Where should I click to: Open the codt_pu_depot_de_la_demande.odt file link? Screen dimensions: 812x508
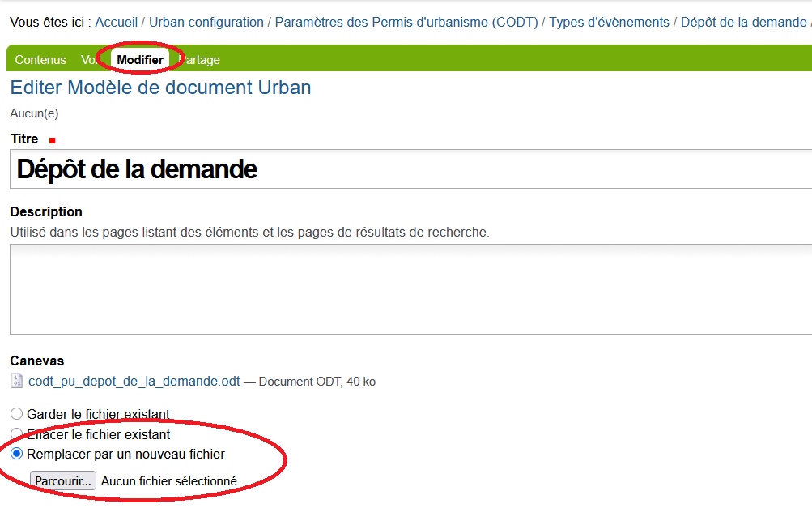pyautogui.click(x=134, y=381)
